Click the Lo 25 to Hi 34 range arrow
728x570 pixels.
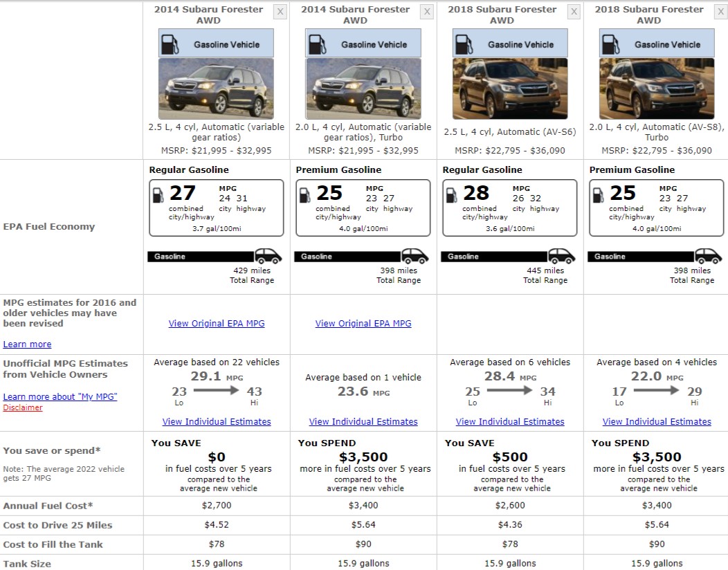(x=509, y=390)
